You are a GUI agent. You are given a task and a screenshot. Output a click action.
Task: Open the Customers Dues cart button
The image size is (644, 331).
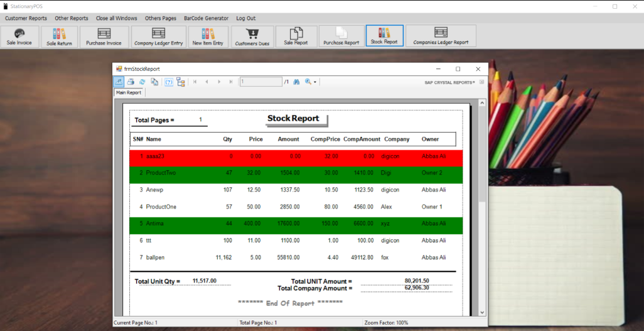click(x=252, y=36)
